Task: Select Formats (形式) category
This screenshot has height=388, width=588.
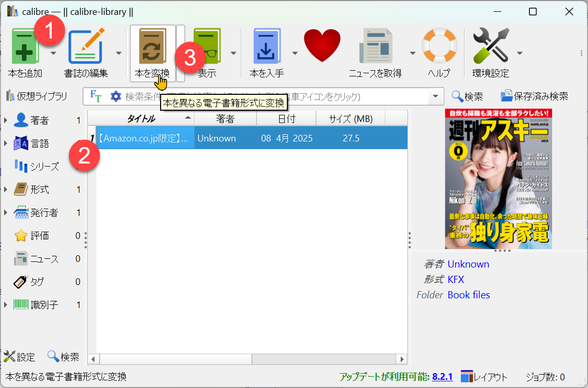Action: (x=40, y=190)
